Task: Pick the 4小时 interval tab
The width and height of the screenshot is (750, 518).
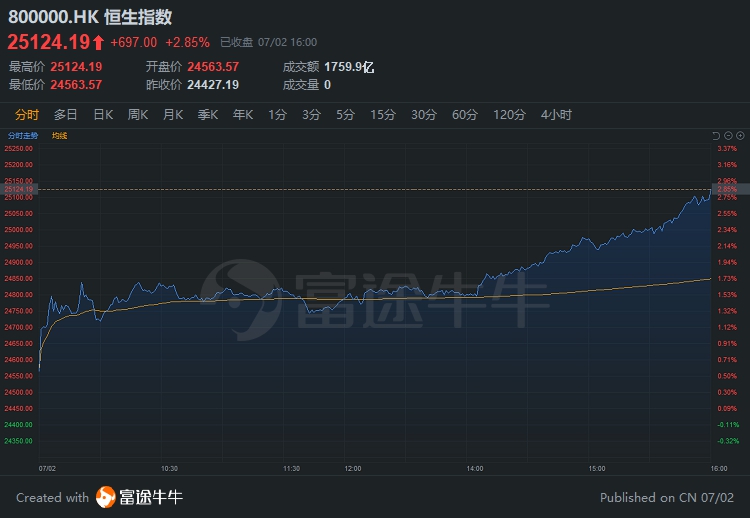Action: [556, 115]
